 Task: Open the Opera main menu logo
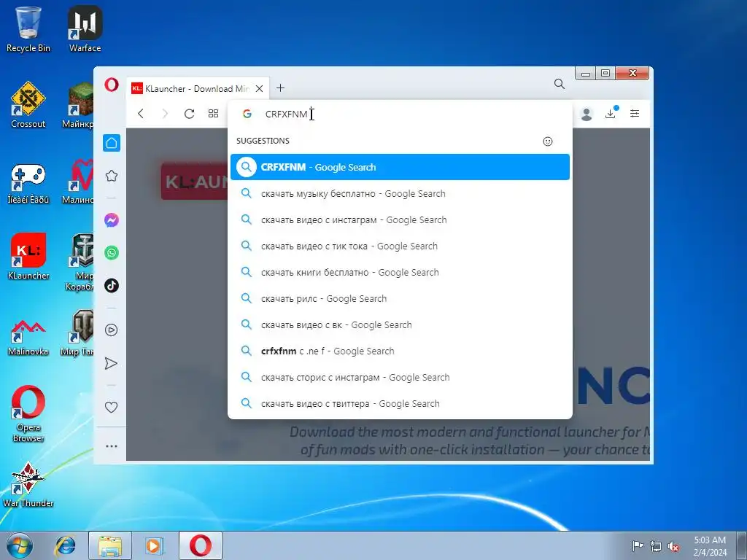click(112, 85)
